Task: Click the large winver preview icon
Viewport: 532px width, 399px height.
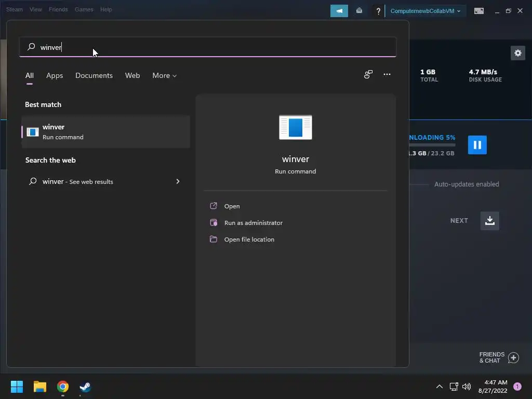Action: (296, 127)
